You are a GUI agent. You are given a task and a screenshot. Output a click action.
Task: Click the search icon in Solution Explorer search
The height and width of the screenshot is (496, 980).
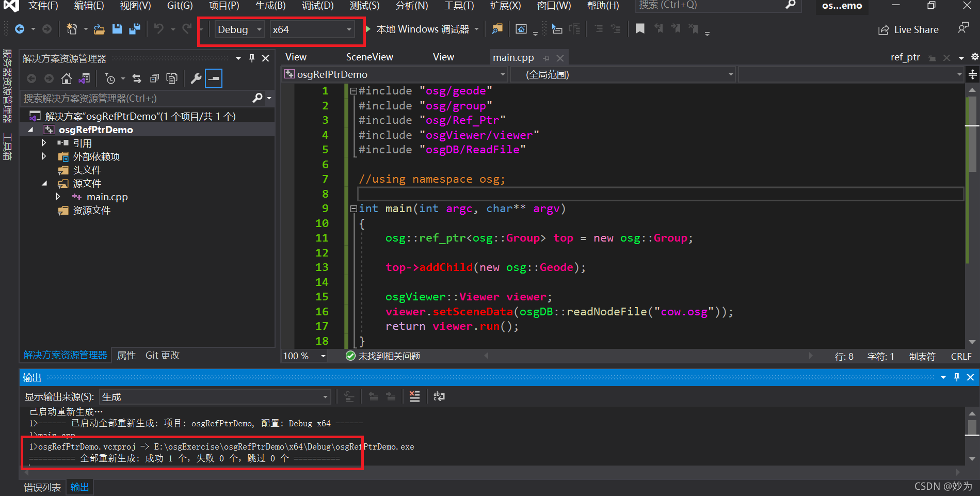click(258, 98)
